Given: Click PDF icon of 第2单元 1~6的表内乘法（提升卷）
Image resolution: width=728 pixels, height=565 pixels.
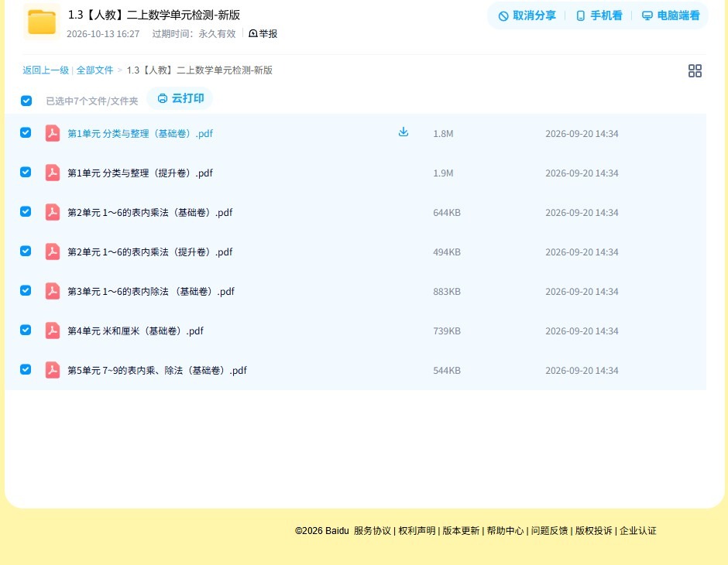Looking at the screenshot, I should tap(53, 252).
